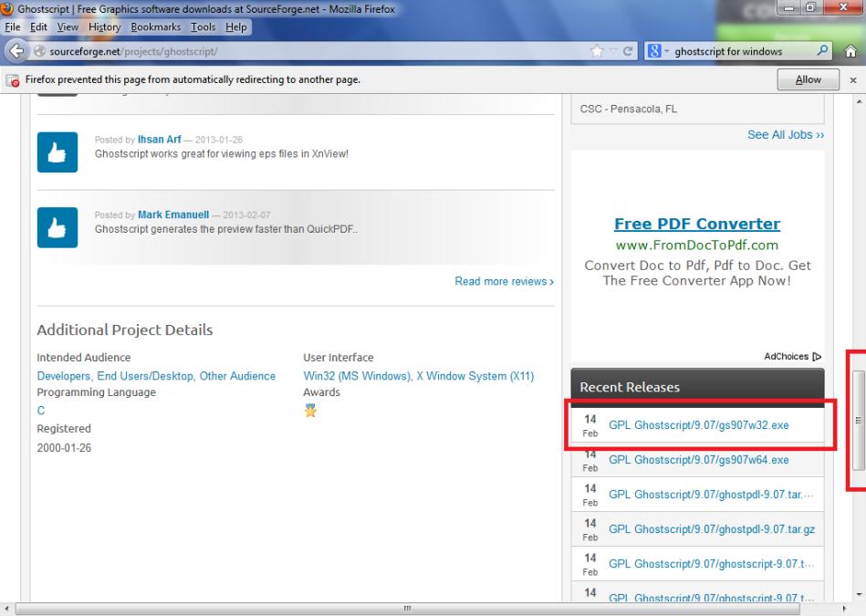
Task: Click See All Jobs link
Action: click(786, 135)
